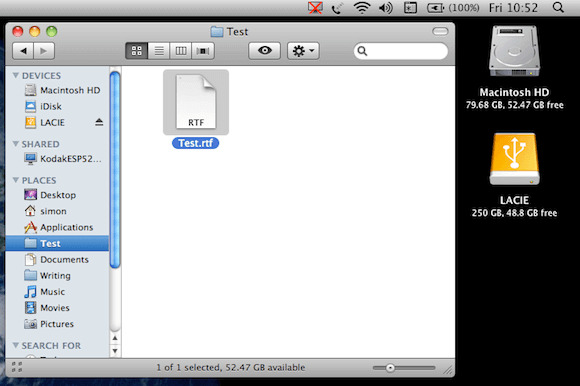
Task: Click the selection count status text
Action: click(x=230, y=368)
